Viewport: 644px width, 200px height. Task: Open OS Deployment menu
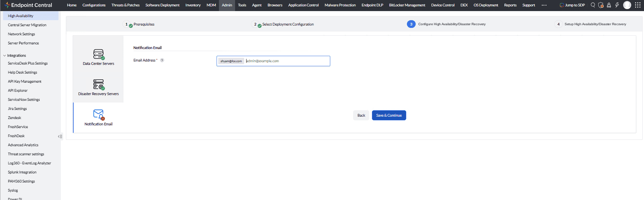pyautogui.click(x=486, y=5)
